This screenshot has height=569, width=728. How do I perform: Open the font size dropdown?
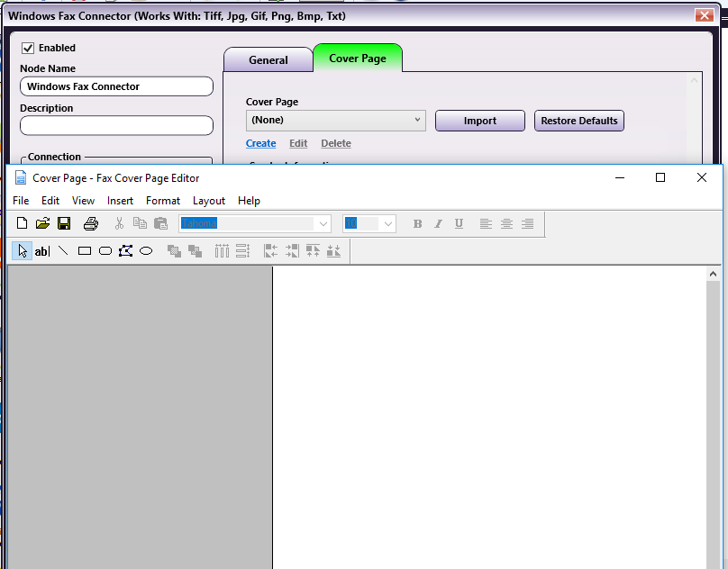tap(388, 223)
